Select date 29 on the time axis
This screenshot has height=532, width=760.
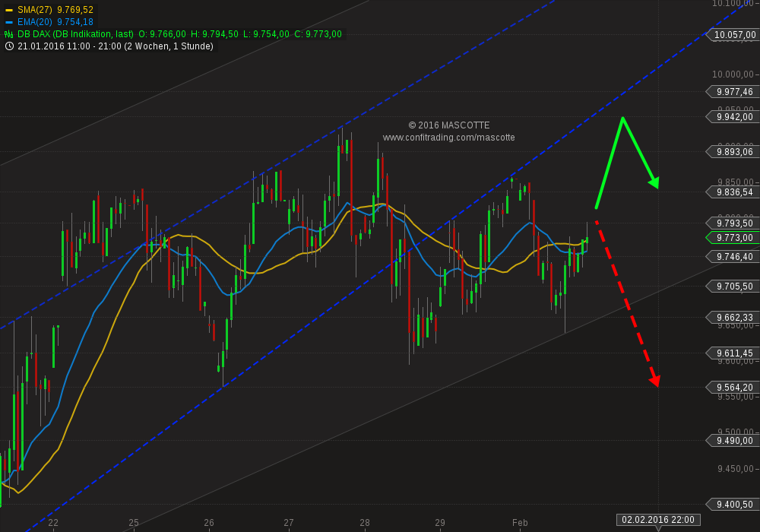click(440, 523)
